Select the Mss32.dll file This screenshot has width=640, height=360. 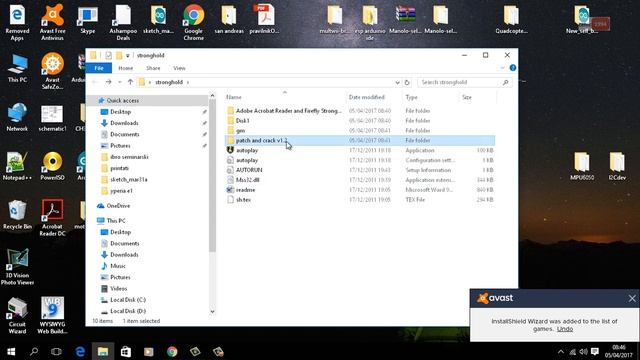(360, 180)
